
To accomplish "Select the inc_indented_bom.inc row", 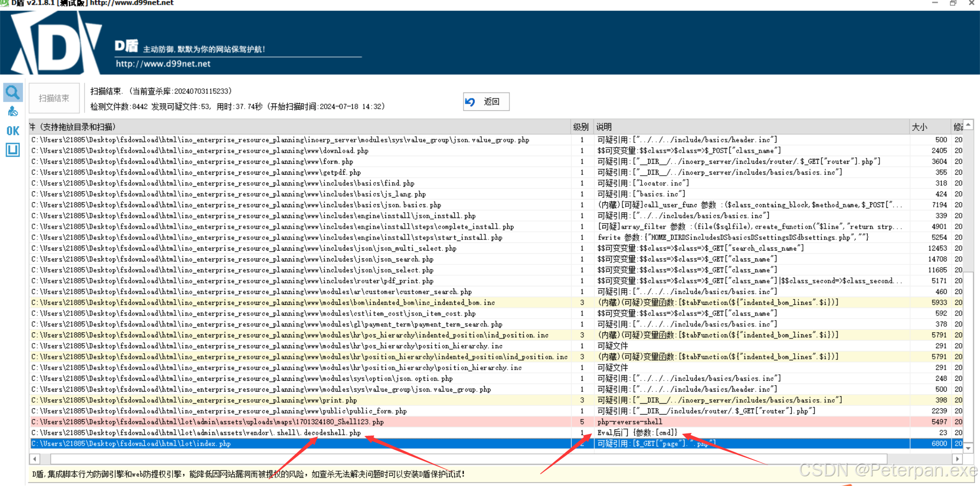I will [496, 303].
